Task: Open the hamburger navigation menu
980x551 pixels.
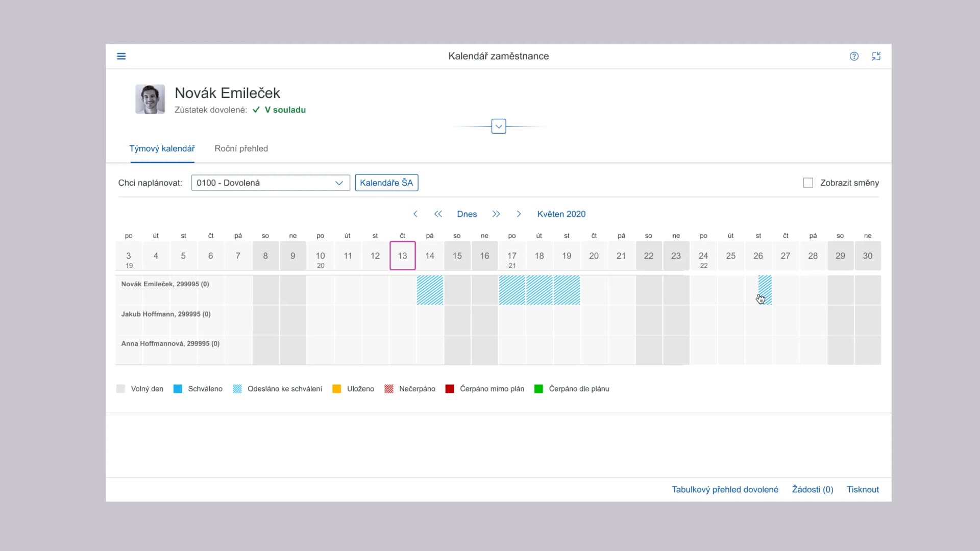Action: [121, 56]
